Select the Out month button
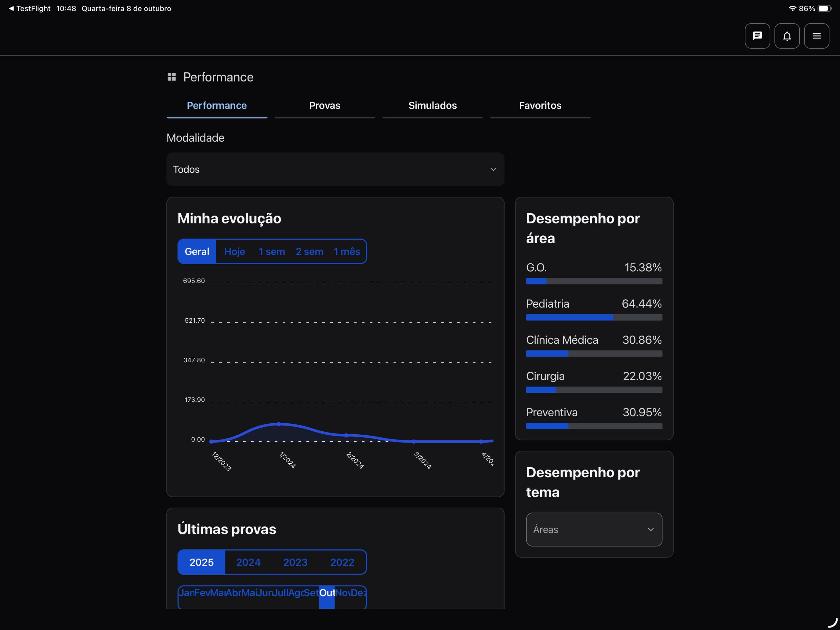840x630 pixels. (327, 597)
